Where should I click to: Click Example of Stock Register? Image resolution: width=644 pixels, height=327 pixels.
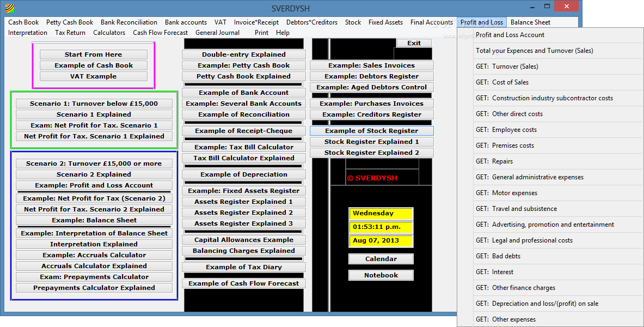click(372, 131)
